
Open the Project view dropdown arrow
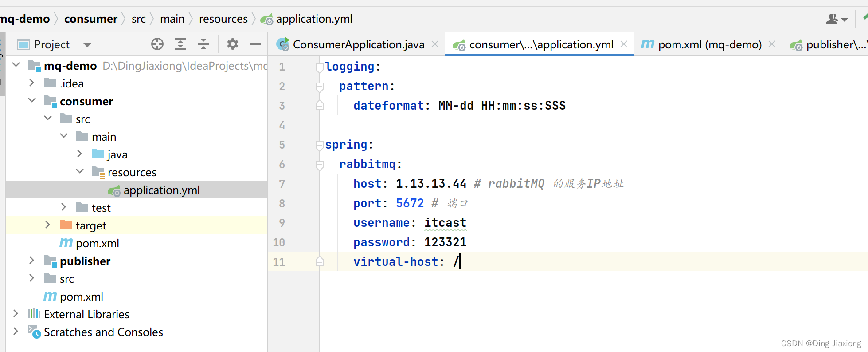(x=87, y=45)
